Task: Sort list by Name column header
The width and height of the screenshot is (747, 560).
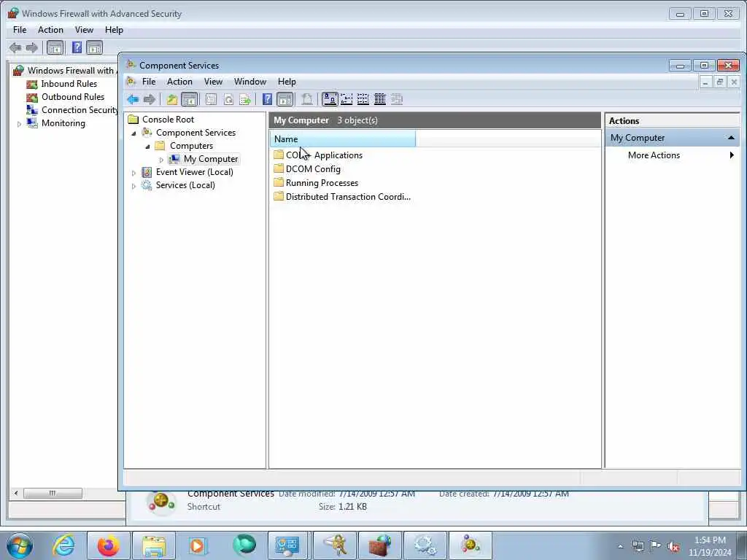Action: pos(343,139)
